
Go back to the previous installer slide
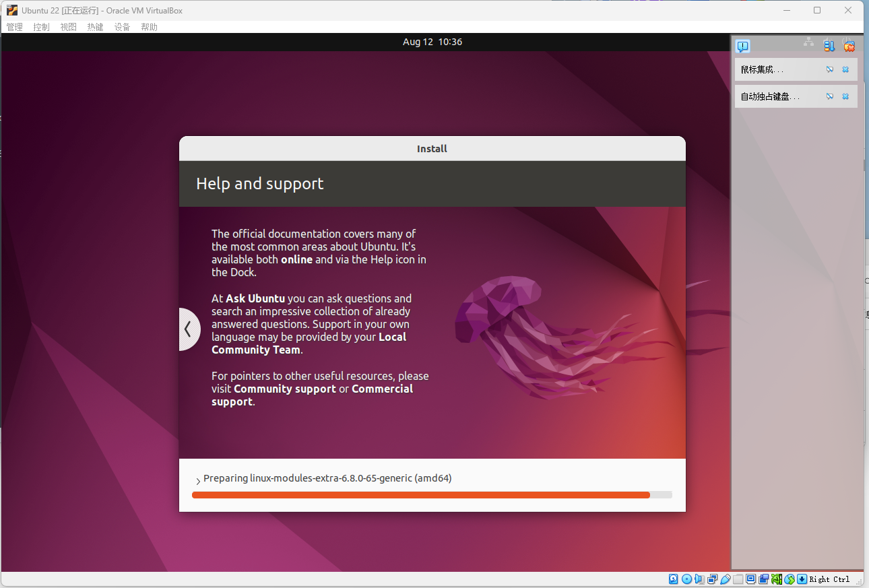coord(189,329)
